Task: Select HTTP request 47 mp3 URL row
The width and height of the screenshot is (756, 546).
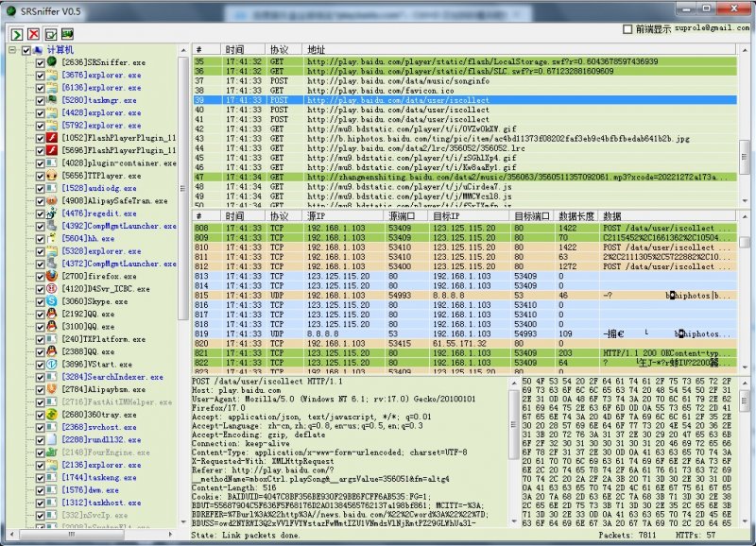Action: pos(465,177)
